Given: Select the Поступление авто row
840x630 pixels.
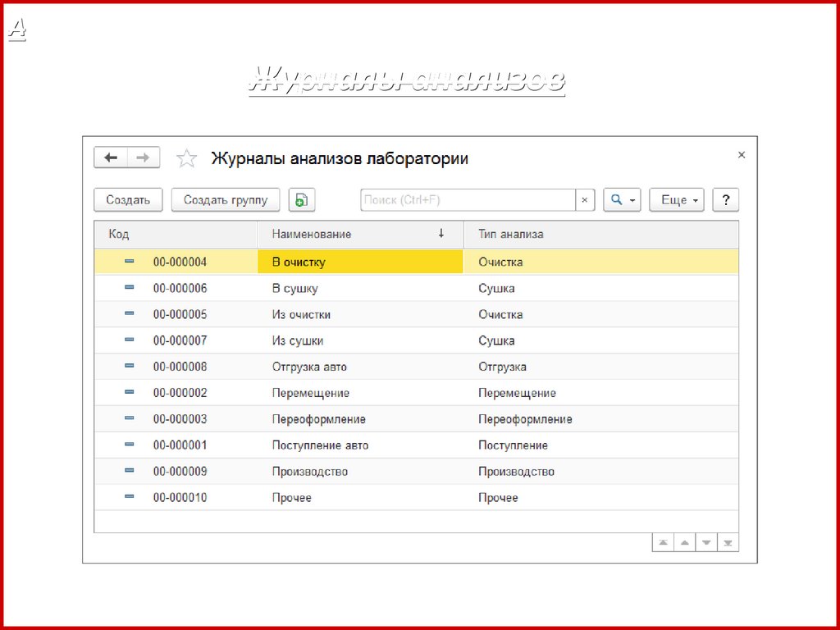Looking at the screenshot, I should tap(320, 445).
